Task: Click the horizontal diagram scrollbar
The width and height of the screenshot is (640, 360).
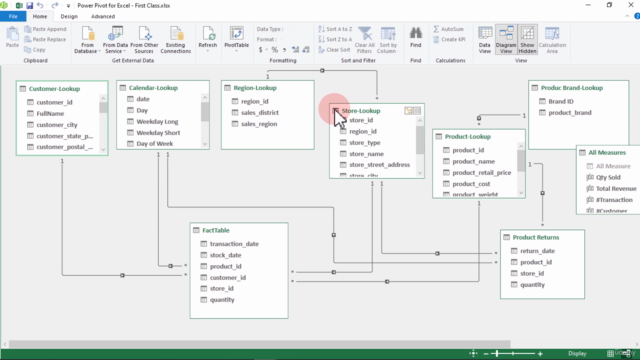Action: click(x=260, y=344)
